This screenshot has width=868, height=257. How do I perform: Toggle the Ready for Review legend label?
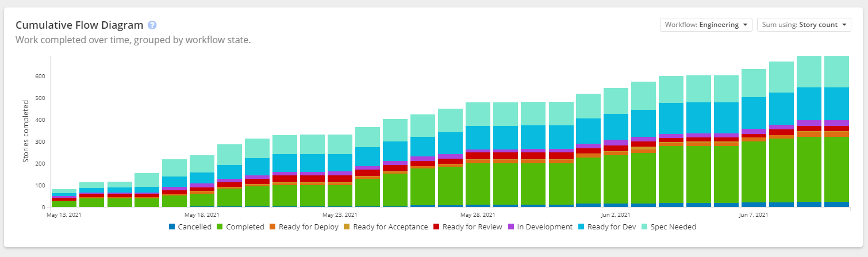(473, 227)
